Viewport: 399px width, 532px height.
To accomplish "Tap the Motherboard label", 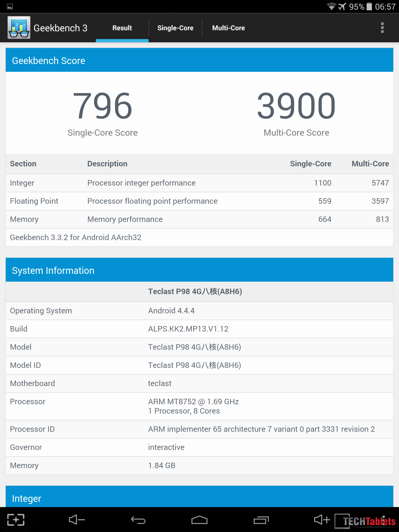I will 32,383.
